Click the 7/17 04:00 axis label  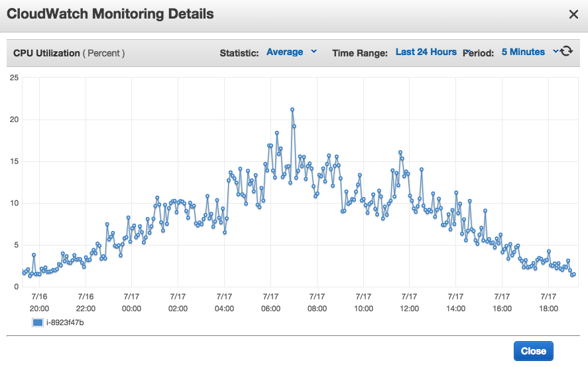pos(224,303)
